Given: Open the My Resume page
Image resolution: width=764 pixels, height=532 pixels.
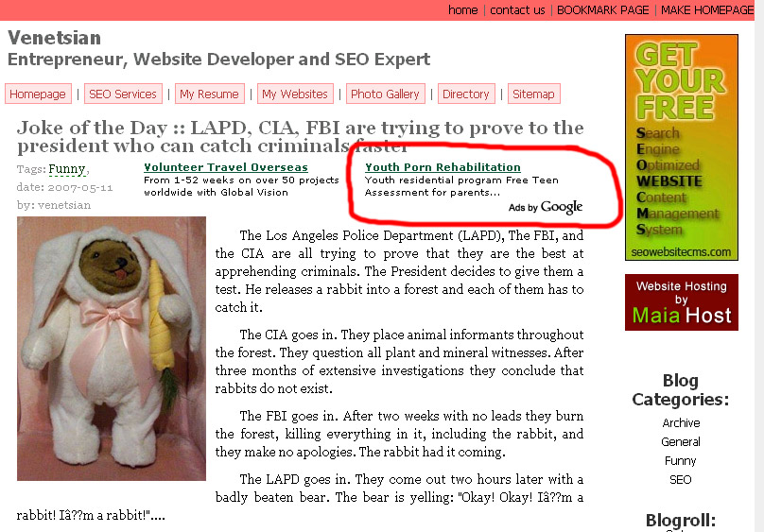Looking at the screenshot, I should (209, 94).
